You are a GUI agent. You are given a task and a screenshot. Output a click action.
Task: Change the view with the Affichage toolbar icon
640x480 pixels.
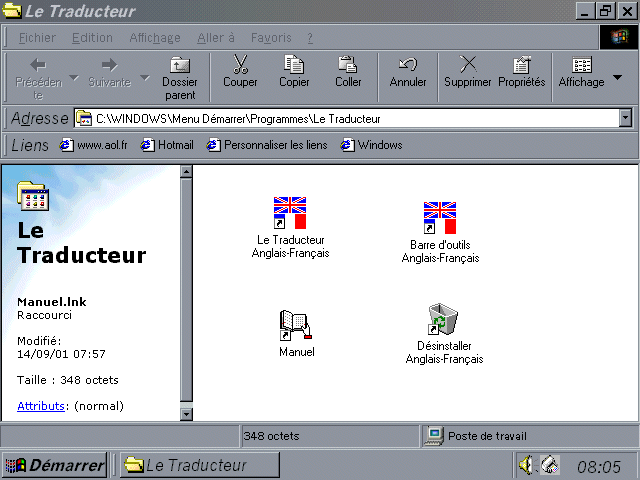coord(581,72)
